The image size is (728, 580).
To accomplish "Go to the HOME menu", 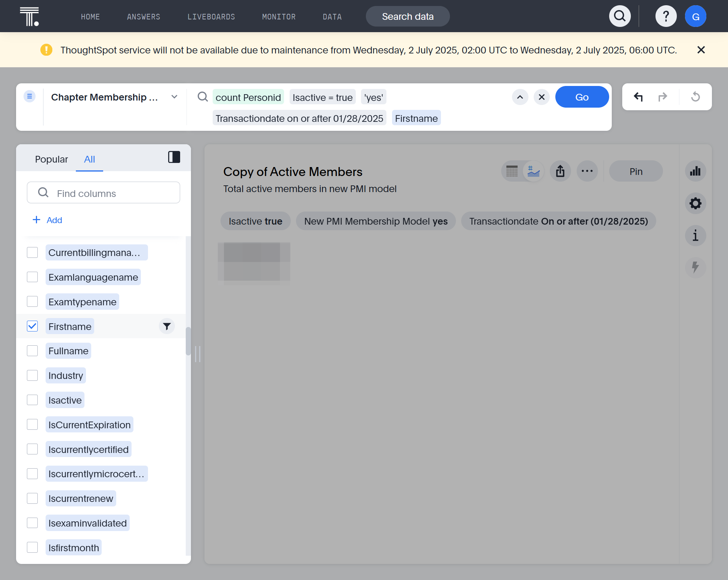I will [90, 17].
